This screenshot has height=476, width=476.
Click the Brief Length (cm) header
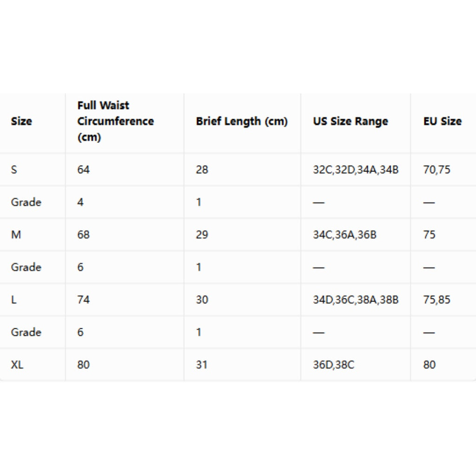point(242,121)
